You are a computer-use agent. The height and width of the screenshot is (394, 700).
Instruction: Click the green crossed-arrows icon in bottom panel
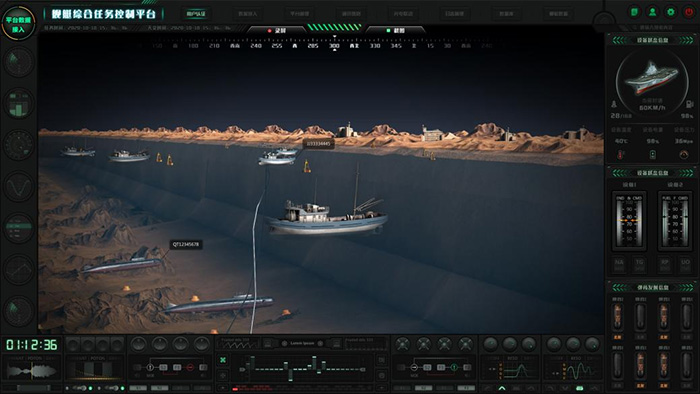(223, 360)
